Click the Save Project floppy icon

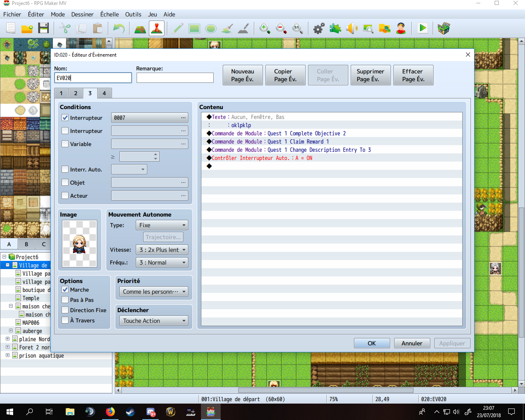[x=43, y=28]
